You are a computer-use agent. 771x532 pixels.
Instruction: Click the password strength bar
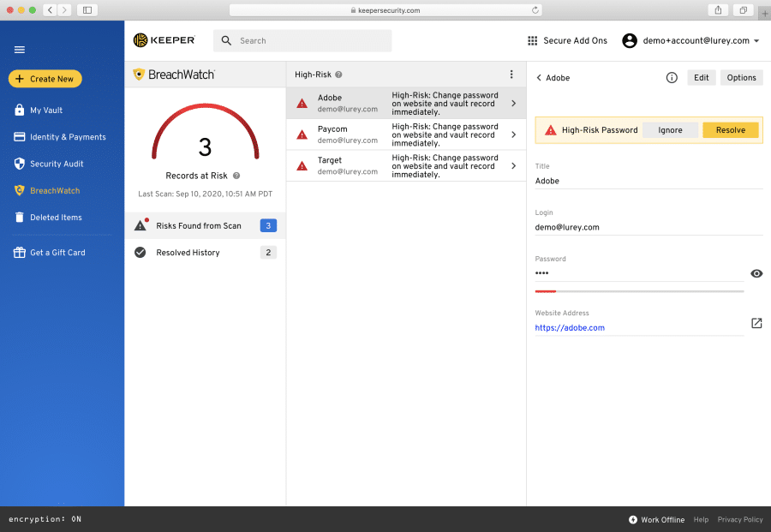[x=639, y=291]
